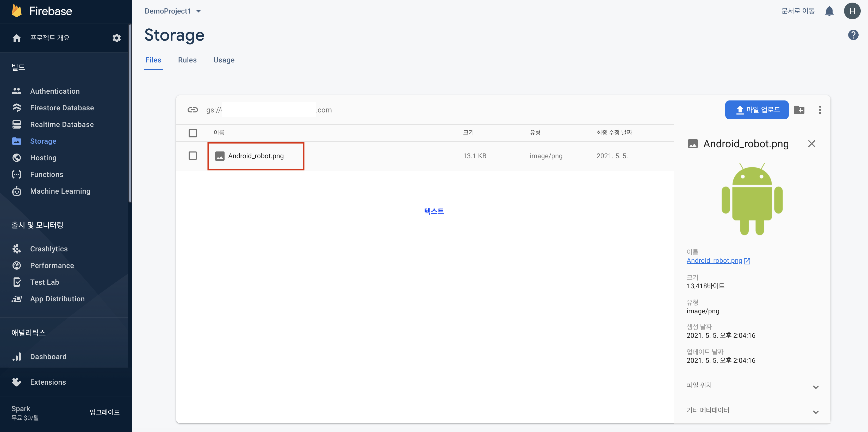
Task: Check the Android_robot.png row checkbox
Action: coord(193,156)
